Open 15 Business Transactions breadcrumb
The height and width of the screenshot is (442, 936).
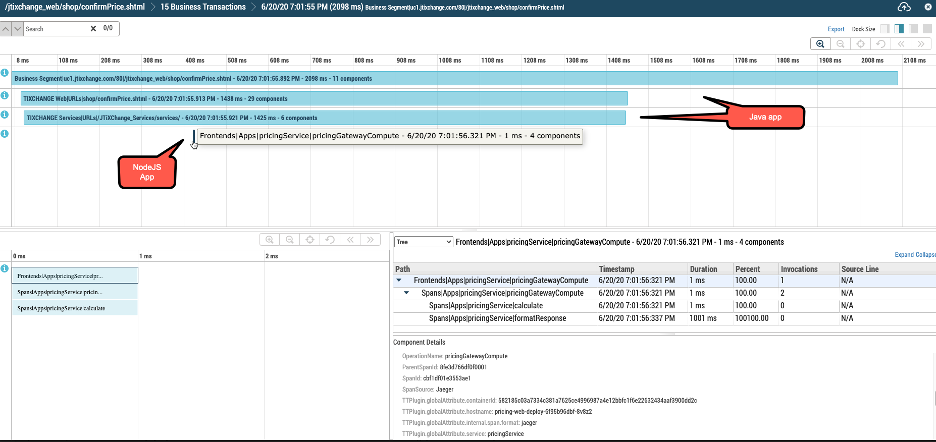click(x=203, y=7)
